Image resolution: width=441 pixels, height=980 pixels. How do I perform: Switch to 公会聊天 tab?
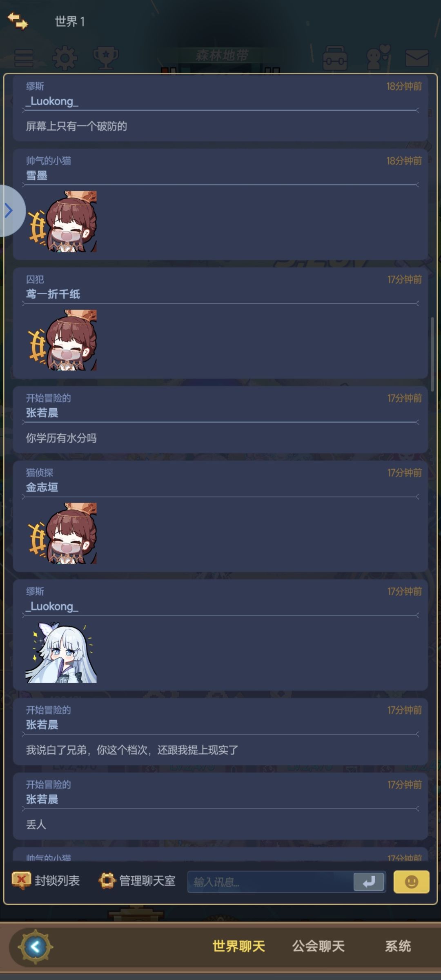318,946
